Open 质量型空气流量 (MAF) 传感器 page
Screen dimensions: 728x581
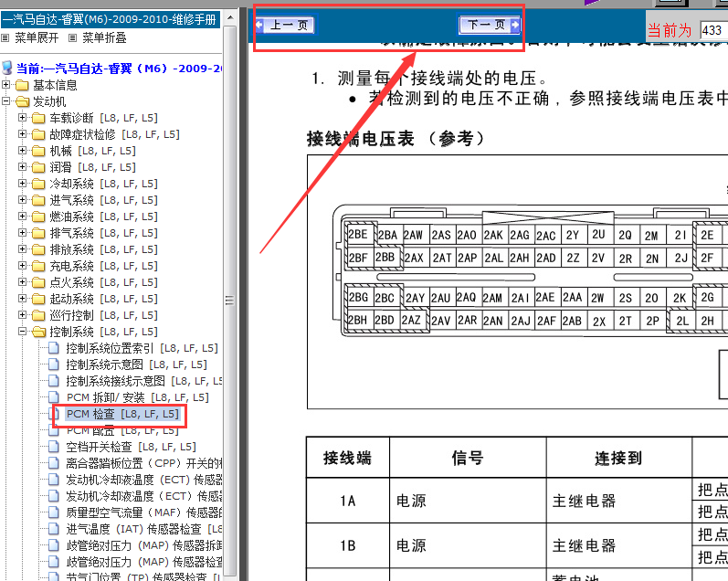(144, 512)
